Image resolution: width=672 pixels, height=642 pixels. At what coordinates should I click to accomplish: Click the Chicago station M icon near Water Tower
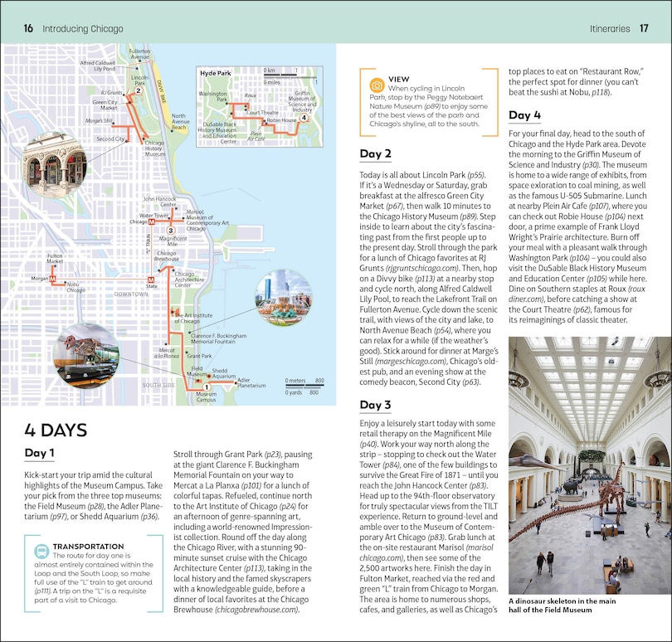[x=151, y=221]
